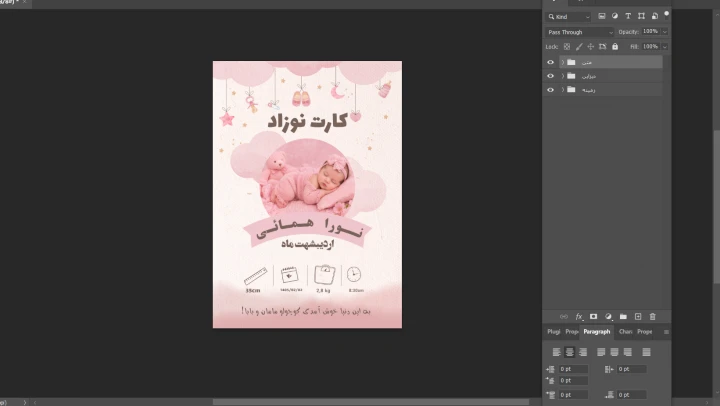Toggle lock image pixels brush icon
The image size is (720, 406).
click(579, 47)
